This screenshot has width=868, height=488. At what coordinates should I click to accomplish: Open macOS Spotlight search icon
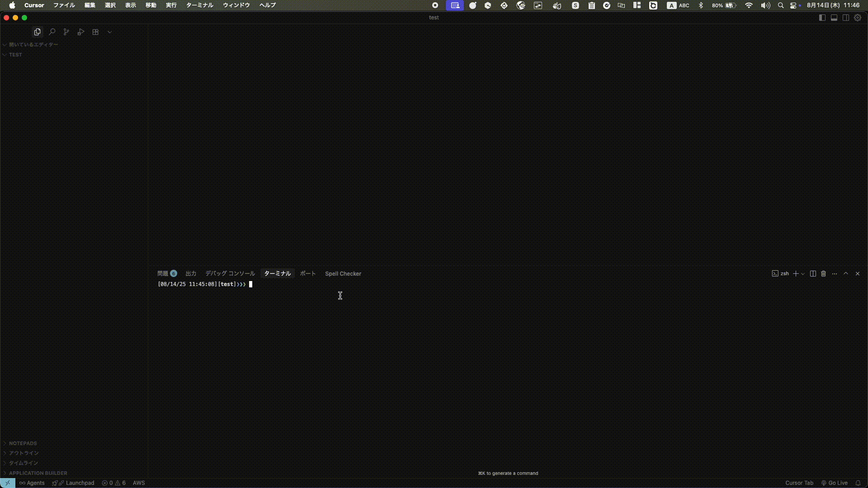(x=781, y=5)
